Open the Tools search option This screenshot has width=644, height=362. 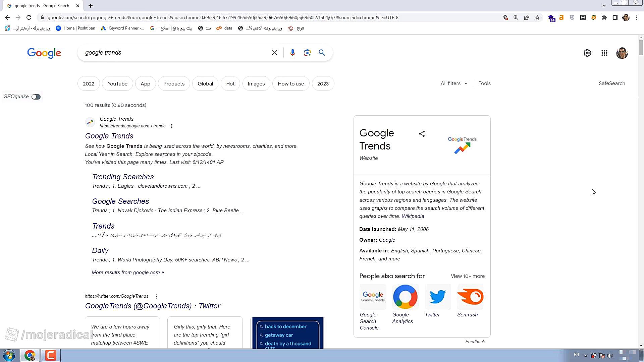484,83
